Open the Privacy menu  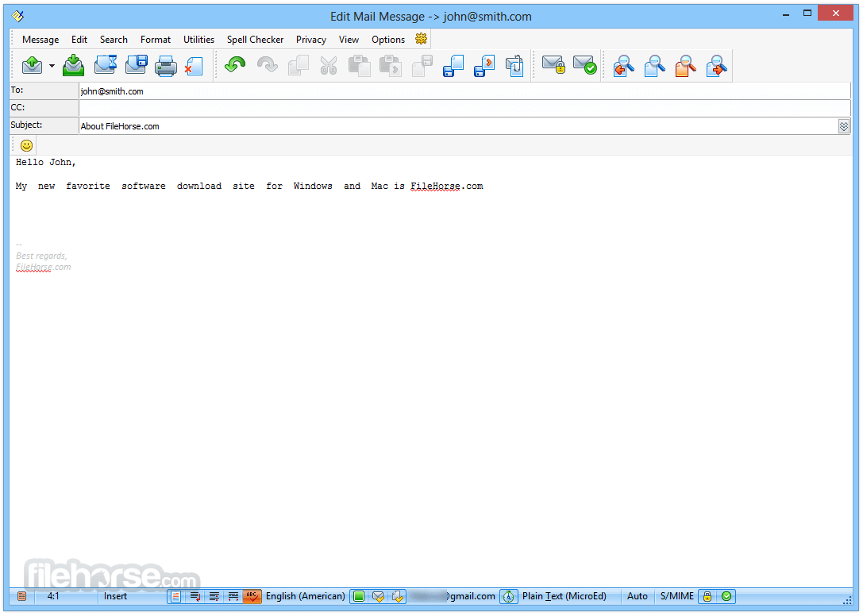(x=311, y=40)
